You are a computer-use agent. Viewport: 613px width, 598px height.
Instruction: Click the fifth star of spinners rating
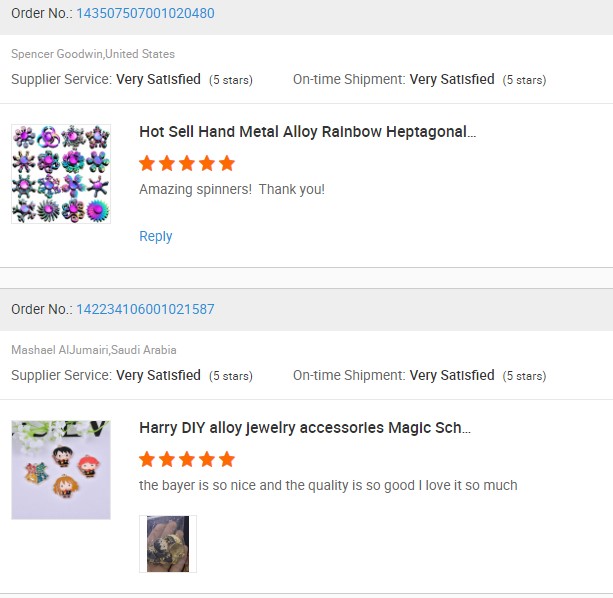[227, 163]
